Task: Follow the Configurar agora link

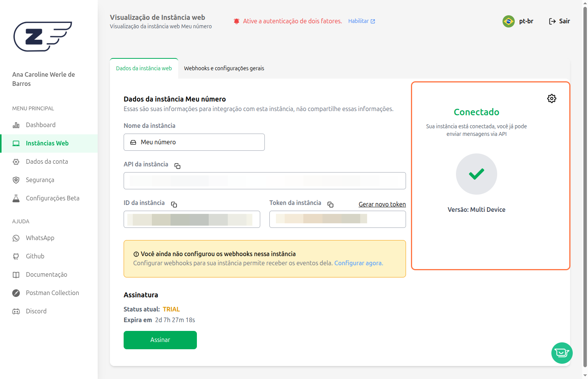Action: [x=358, y=263]
